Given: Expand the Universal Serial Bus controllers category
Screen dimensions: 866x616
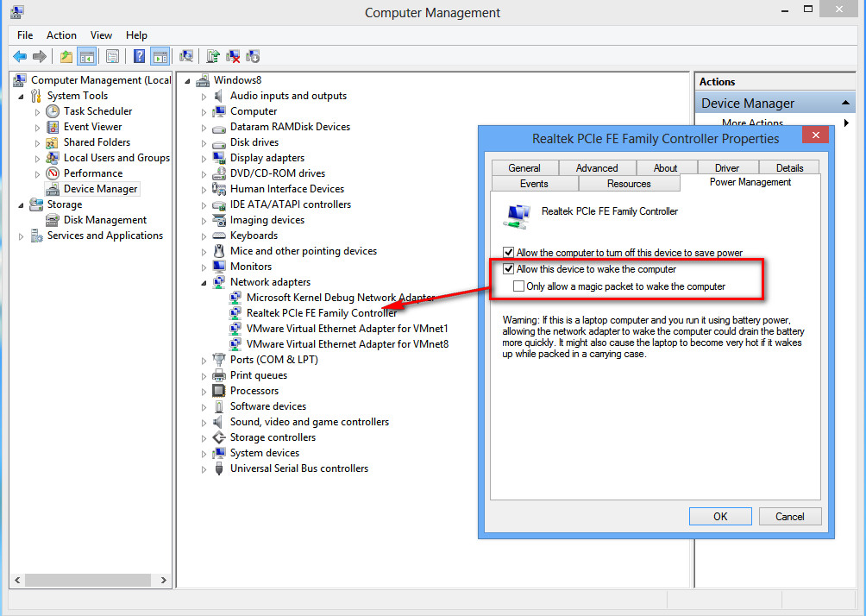Looking at the screenshot, I should pos(204,469).
